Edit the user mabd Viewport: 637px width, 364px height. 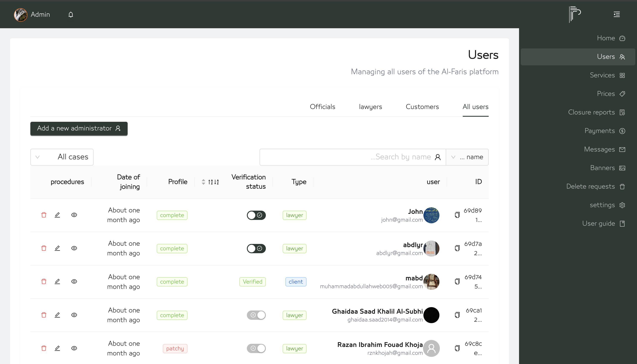(x=57, y=281)
